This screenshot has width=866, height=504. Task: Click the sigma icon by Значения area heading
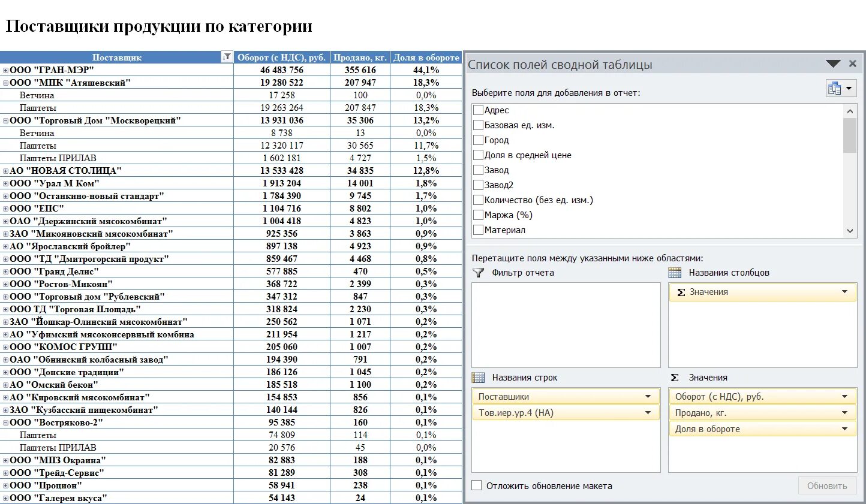(x=675, y=378)
